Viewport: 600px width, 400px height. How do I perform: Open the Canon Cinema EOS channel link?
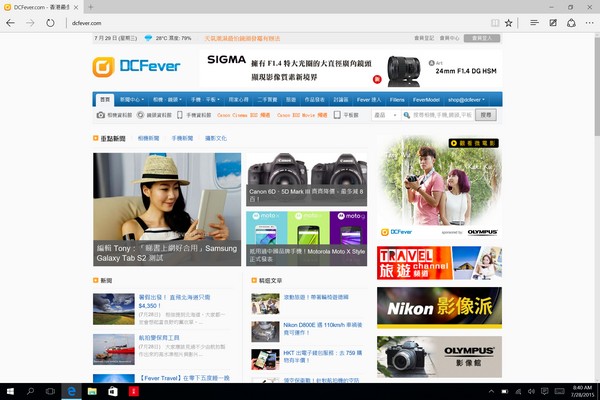click(244, 115)
